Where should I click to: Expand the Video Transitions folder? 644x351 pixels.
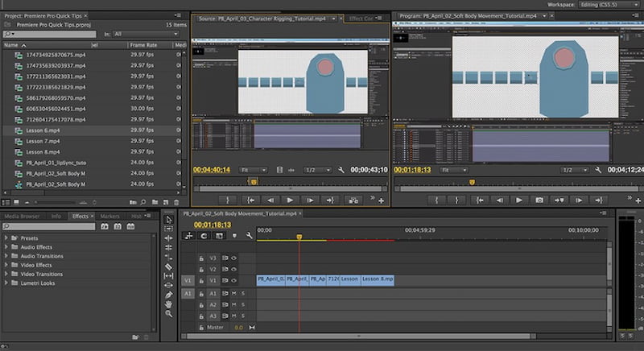(x=6, y=274)
